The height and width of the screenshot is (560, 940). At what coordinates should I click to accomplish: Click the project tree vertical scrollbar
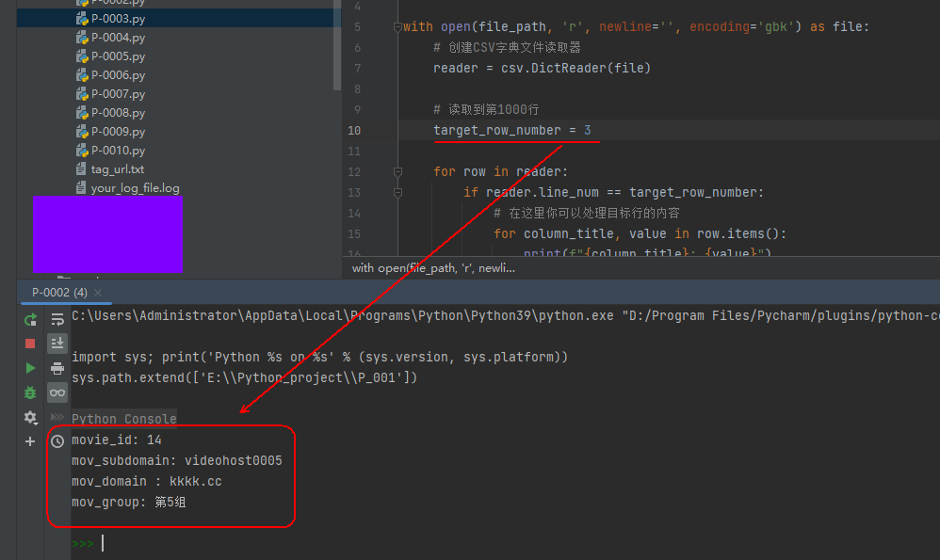point(337,45)
